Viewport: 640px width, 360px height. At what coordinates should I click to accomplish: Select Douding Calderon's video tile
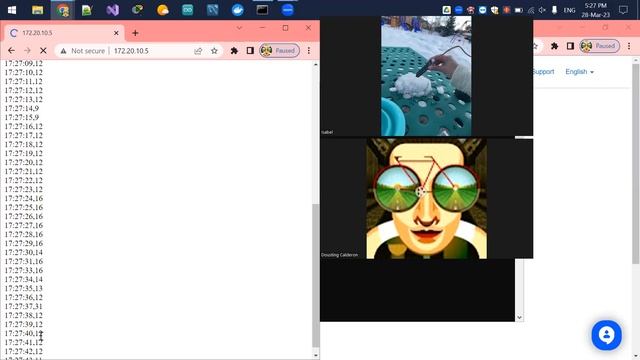tap(427, 198)
